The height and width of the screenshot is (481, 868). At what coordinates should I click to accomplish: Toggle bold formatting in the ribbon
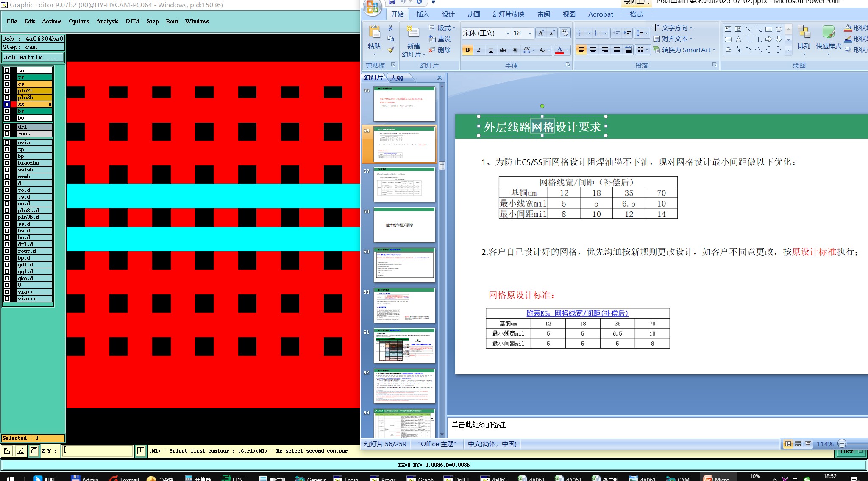click(x=467, y=50)
